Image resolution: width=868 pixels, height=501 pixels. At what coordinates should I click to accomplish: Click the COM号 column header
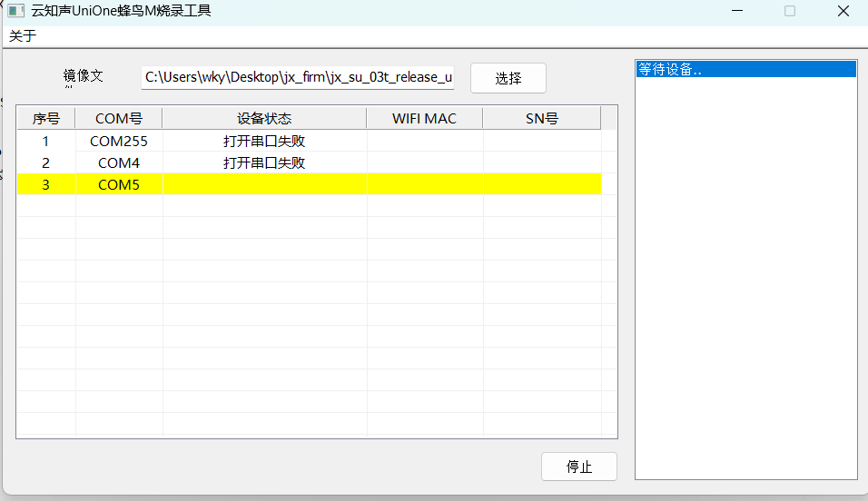tap(119, 119)
